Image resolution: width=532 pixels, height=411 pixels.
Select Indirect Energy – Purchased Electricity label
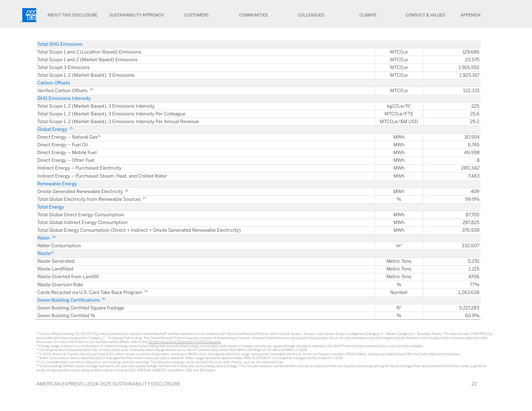point(79,168)
